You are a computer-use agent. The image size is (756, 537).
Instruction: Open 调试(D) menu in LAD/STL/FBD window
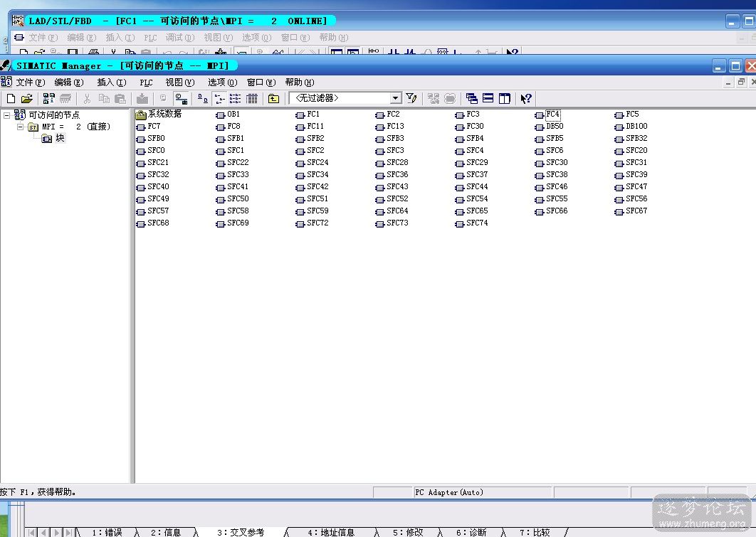point(180,38)
